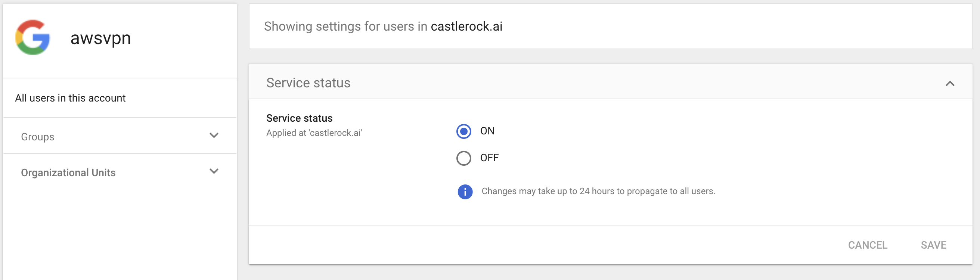Click the castlerock.ai domain name in header
The height and width of the screenshot is (280, 980).
pyautogui.click(x=466, y=26)
